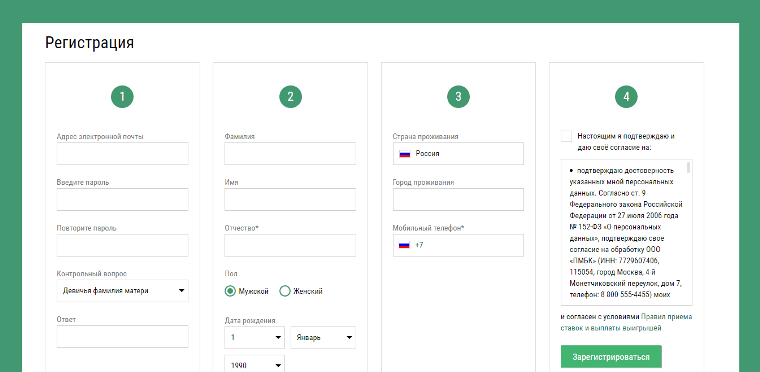Click the Введите пароль input field
Viewport: 760px width, 372px height.
pyautogui.click(x=123, y=199)
